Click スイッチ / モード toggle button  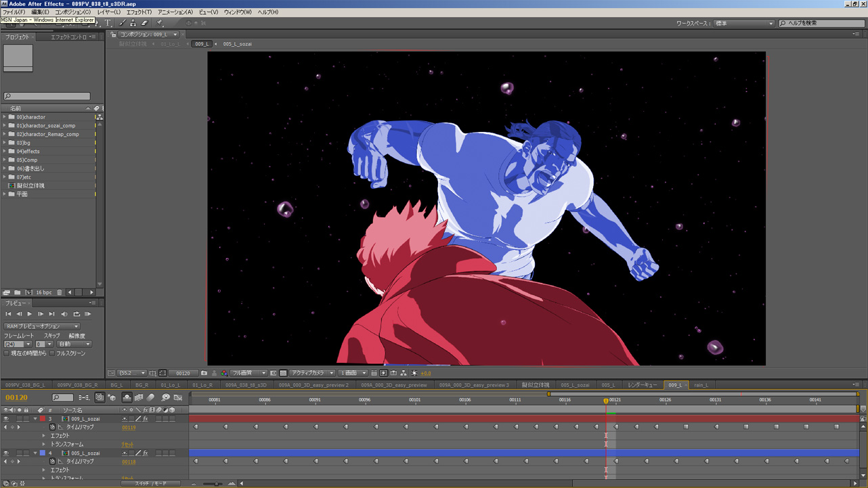(150, 483)
